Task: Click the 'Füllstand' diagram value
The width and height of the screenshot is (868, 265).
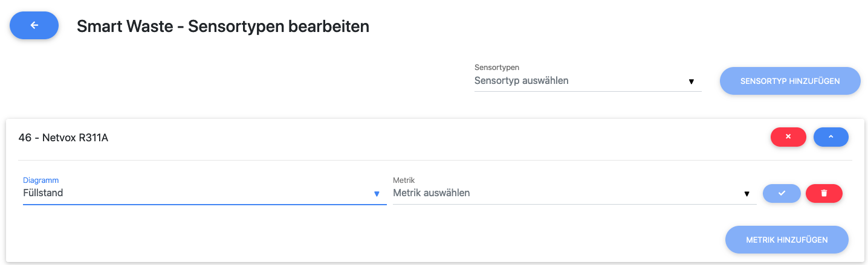Action: tap(43, 193)
